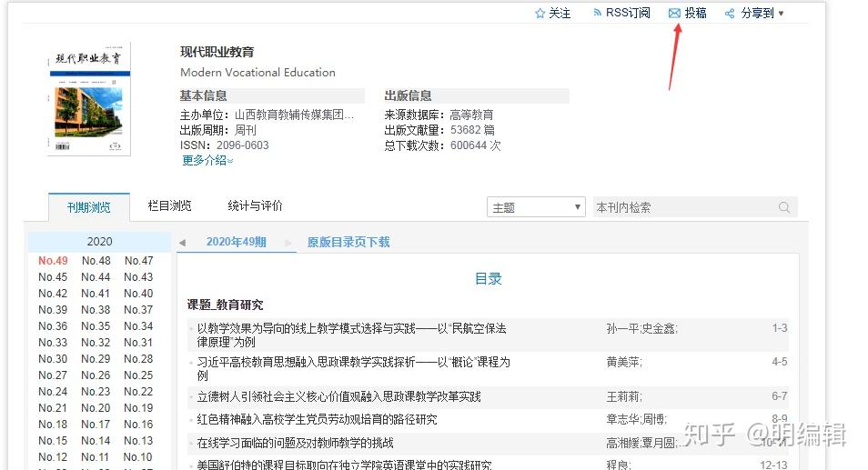Click the journal title 现代职业教育
Image resolution: width=868 pixels, height=470 pixels.
[x=217, y=52]
